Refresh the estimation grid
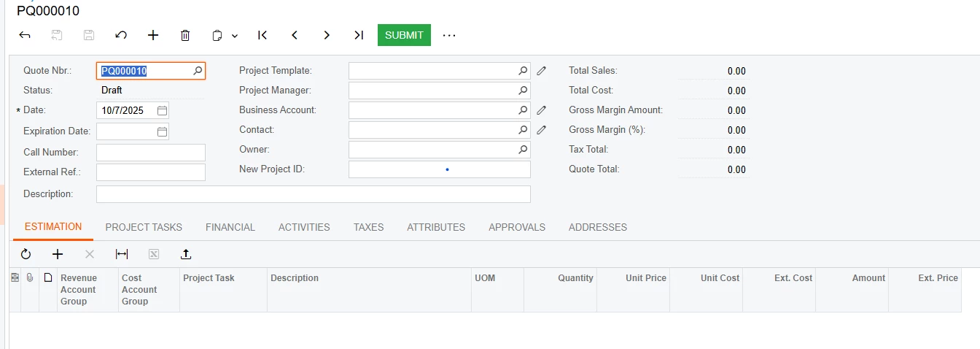 tap(26, 254)
